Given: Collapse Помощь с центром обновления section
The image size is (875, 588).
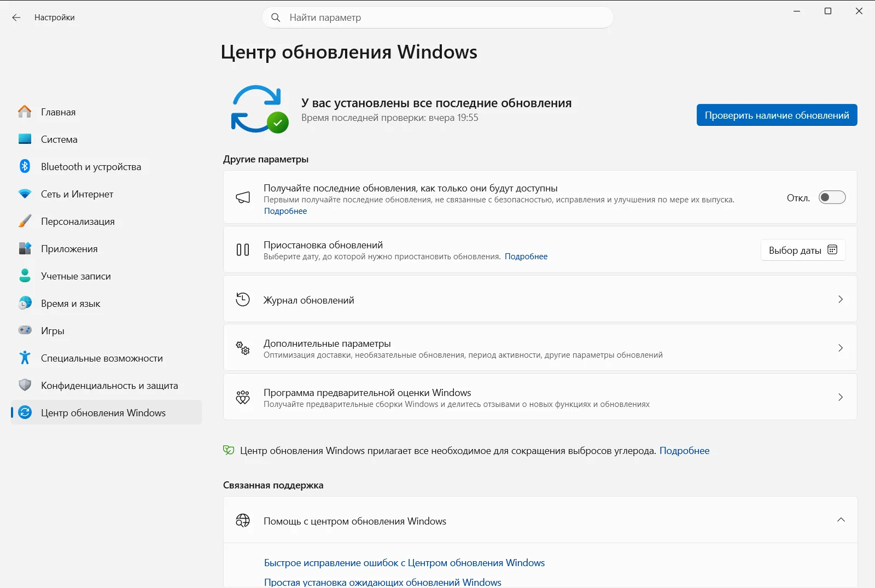Looking at the screenshot, I should [x=841, y=520].
